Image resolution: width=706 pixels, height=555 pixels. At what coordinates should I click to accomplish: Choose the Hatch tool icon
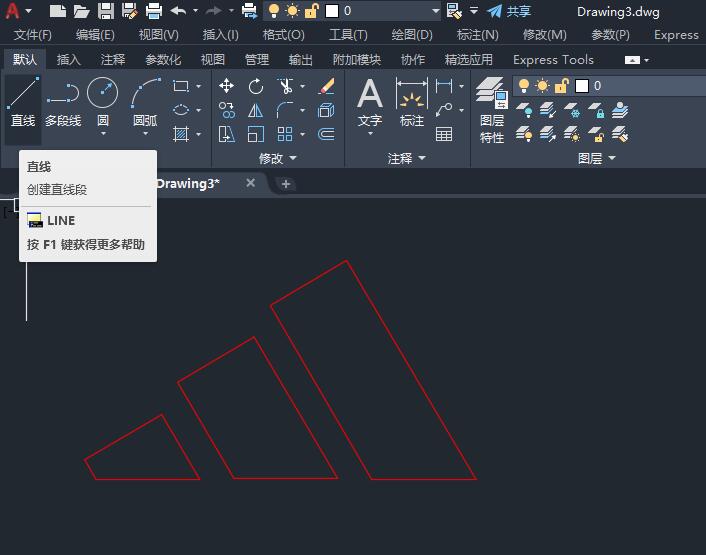click(181, 134)
